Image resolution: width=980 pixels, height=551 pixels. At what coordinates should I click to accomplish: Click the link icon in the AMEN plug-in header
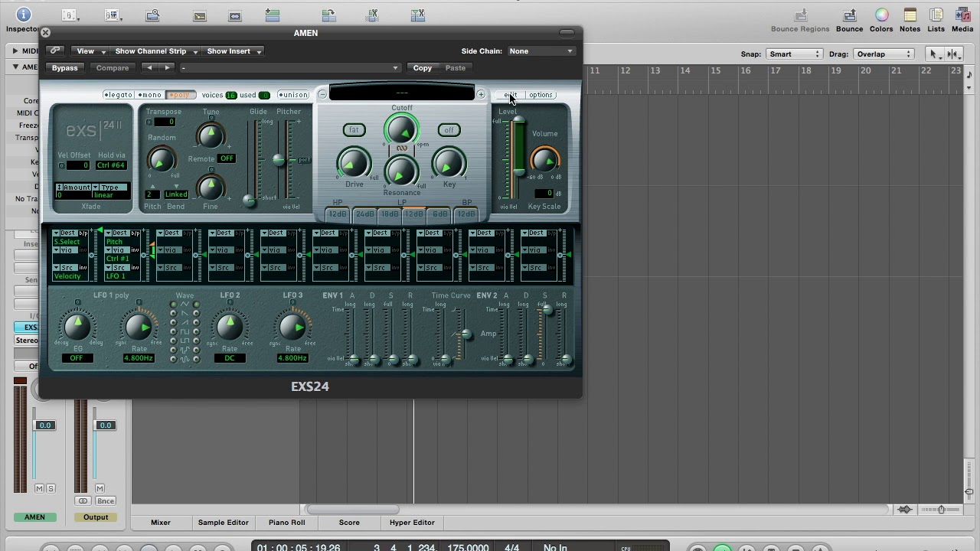[54, 51]
